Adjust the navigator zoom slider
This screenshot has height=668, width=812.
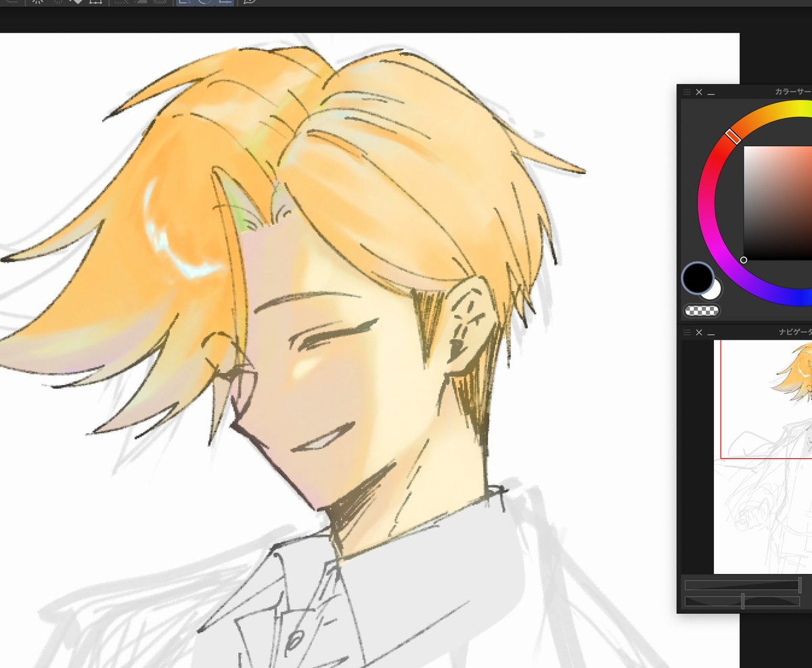point(743,585)
